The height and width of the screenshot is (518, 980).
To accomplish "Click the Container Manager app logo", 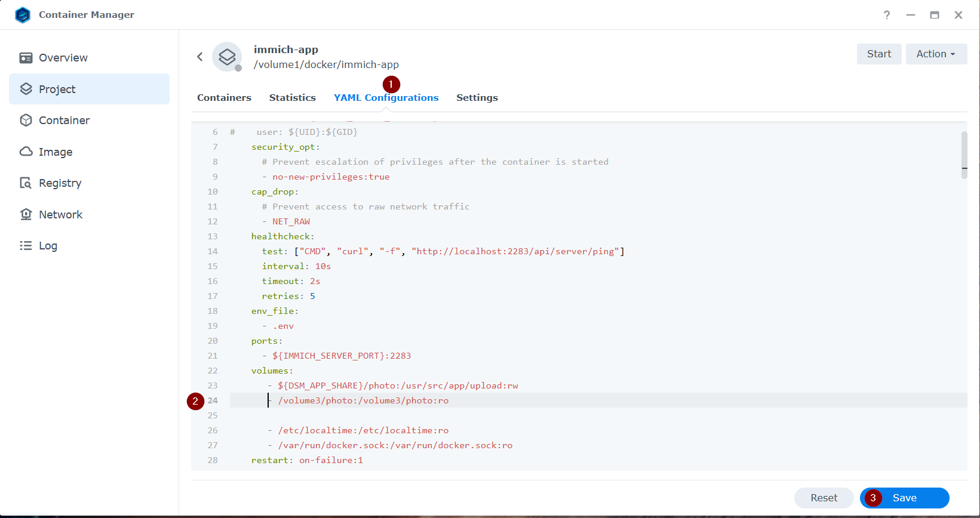I will [x=23, y=15].
